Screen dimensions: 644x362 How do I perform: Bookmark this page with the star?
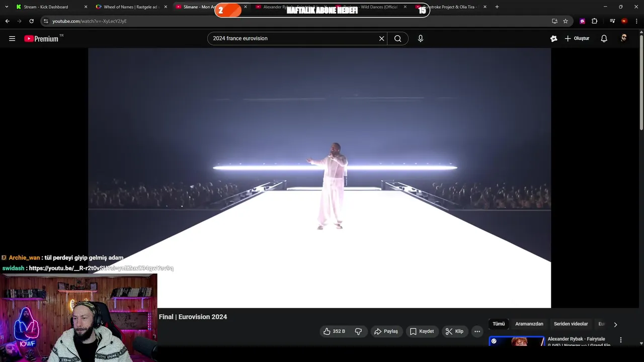[566, 21]
